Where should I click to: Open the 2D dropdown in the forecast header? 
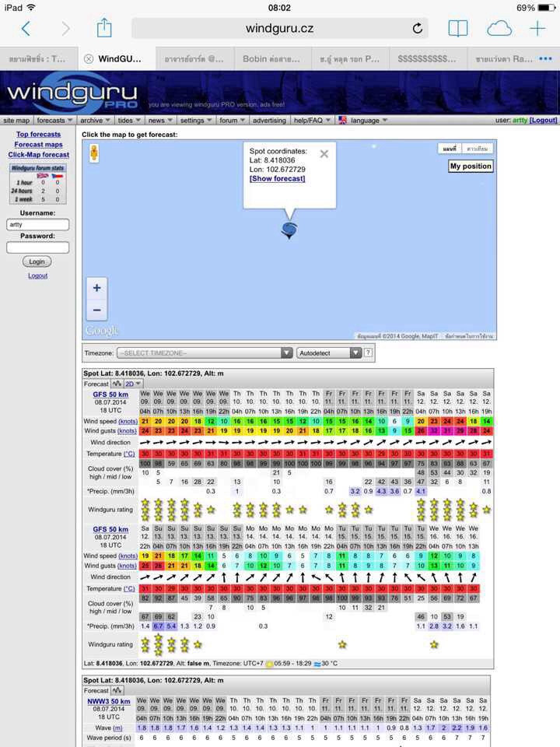click(x=133, y=384)
